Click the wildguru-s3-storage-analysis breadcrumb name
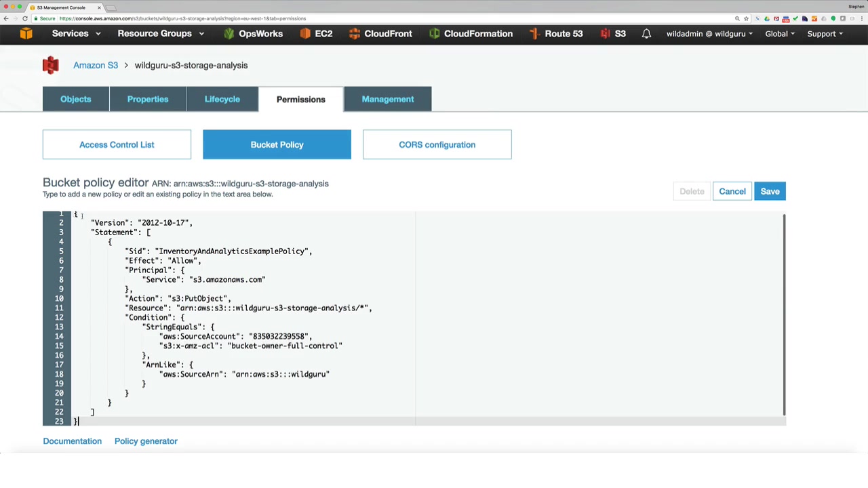868x488 pixels. point(191,65)
